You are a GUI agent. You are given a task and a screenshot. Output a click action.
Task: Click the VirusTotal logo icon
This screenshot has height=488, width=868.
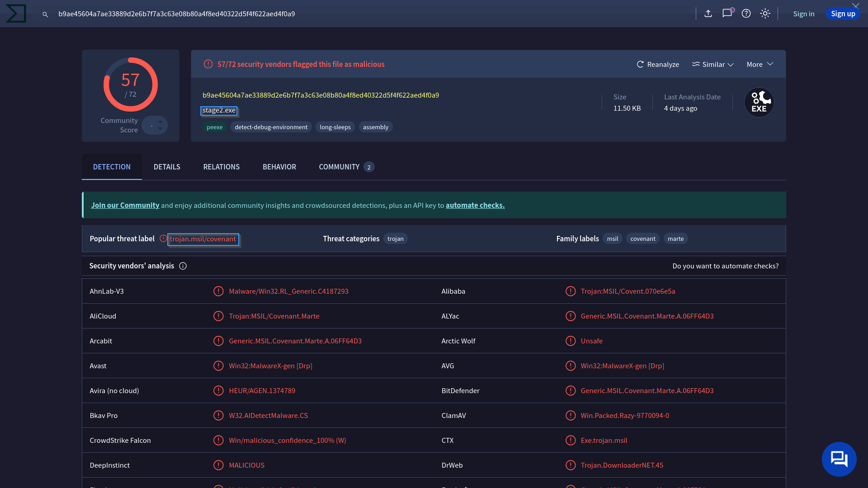[x=16, y=14]
